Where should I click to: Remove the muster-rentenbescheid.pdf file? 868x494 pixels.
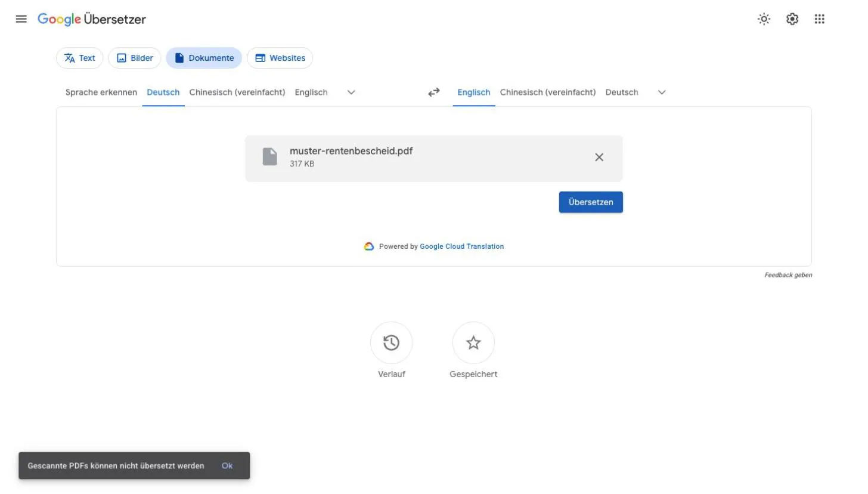coord(599,158)
